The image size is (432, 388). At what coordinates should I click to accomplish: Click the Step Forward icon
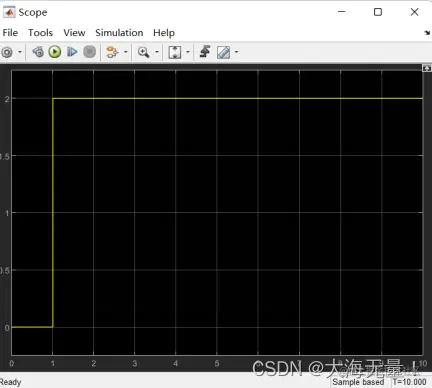click(72, 52)
